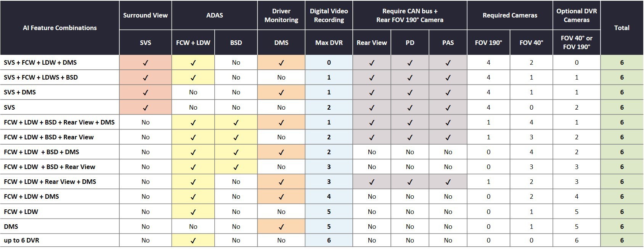
Task: Click the PAS checkmark in the SVS row
Action: pyautogui.click(x=448, y=108)
